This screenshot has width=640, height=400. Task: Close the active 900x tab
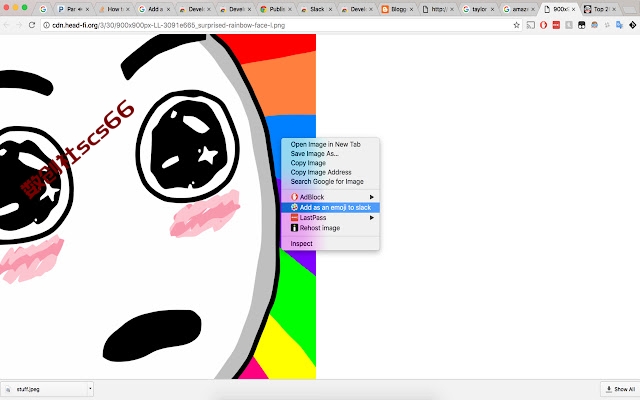pyautogui.click(x=573, y=9)
